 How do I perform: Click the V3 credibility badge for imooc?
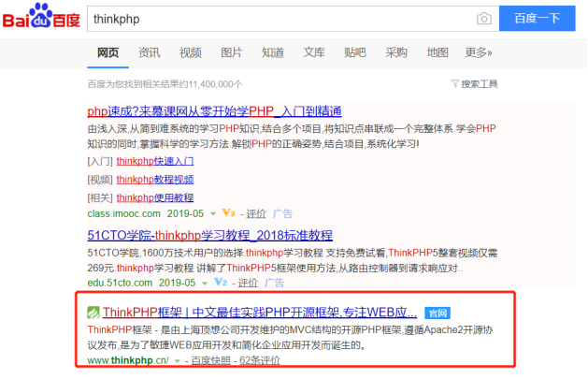(228, 213)
